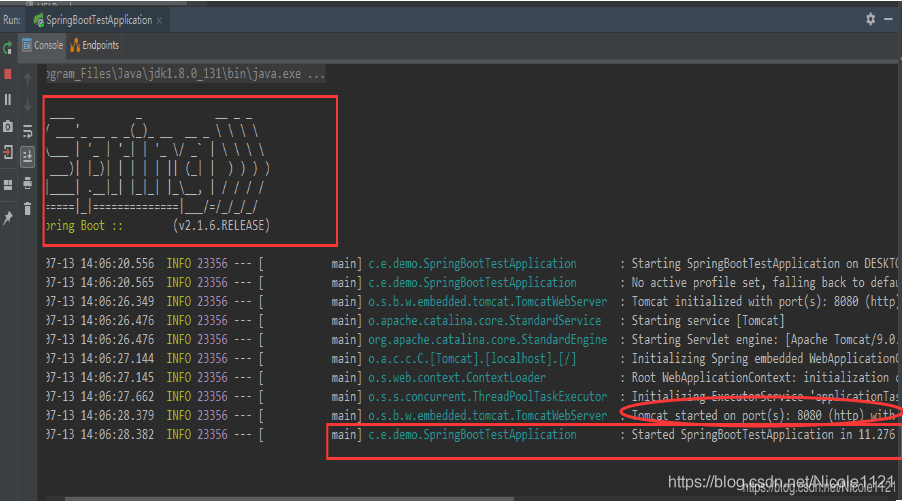Click the 14:06:28.382 timestamp in the last log line
The image size is (903, 501).
[x=117, y=435]
